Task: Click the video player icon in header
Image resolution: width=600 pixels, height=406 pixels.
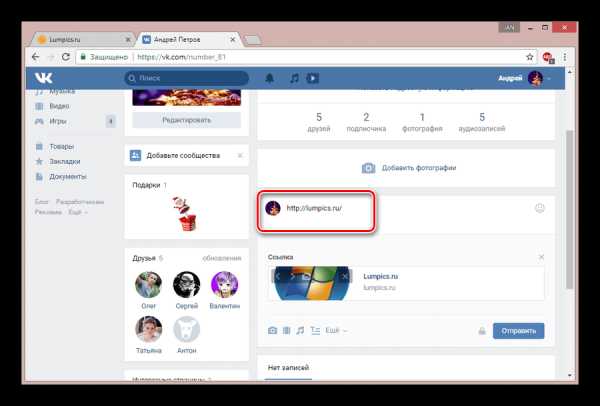Action: click(313, 78)
